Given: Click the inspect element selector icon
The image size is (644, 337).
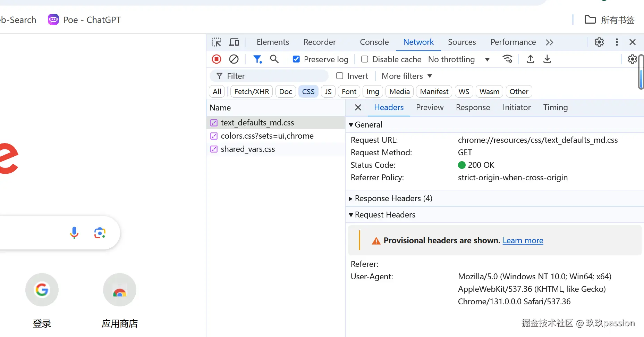Looking at the screenshot, I should pos(217,42).
